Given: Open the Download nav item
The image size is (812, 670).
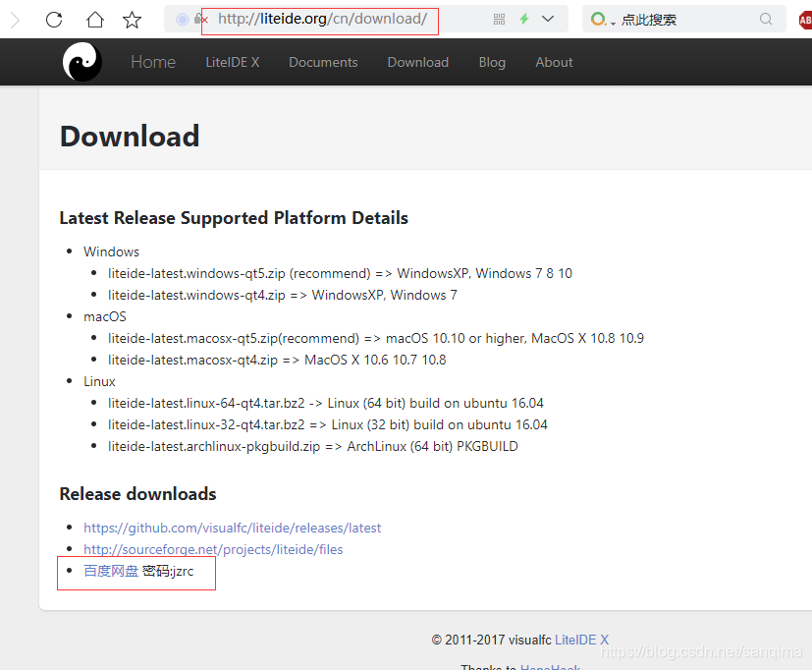Looking at the screenshot, I should [x=418, y=62].
